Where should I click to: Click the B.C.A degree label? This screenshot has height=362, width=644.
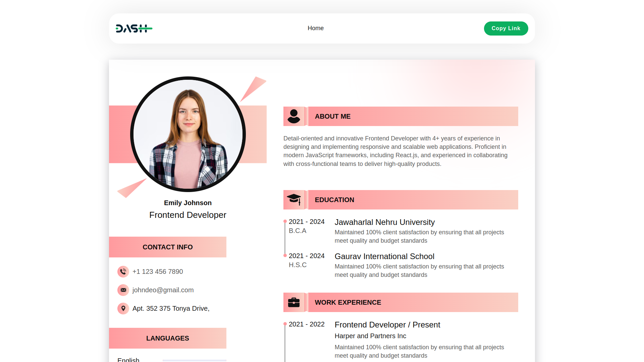(x=298, y=231)
